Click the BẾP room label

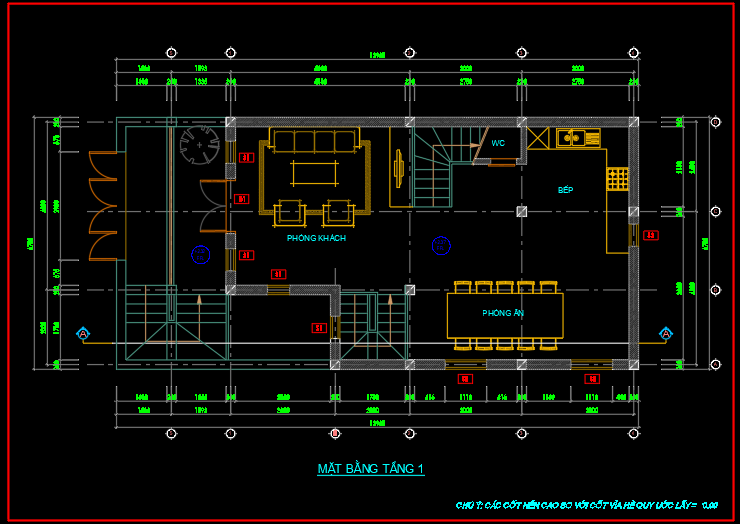(566, 189)
